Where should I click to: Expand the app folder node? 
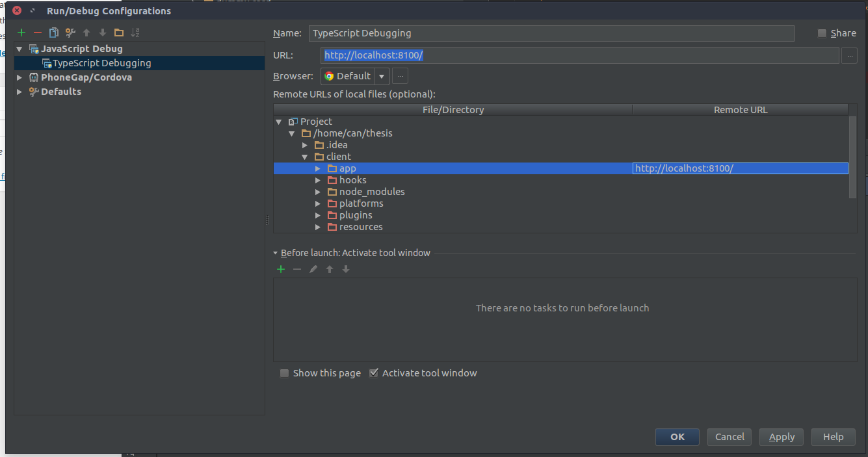point(318,168)
